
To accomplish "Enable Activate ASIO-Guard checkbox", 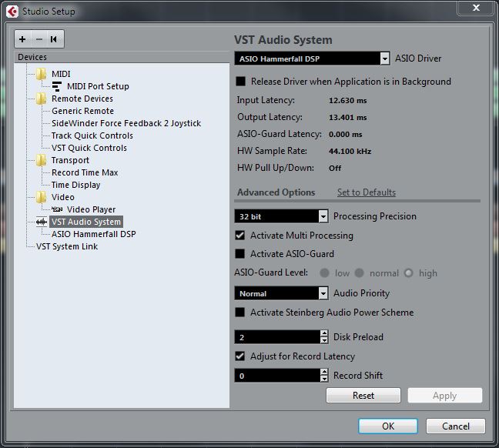I will click(240, 254).
